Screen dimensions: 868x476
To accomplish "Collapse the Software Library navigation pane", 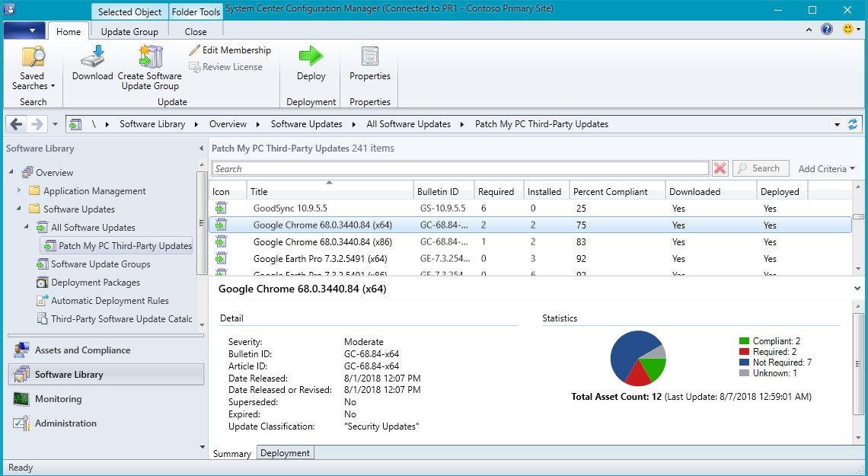I will (x=201, y=149).
